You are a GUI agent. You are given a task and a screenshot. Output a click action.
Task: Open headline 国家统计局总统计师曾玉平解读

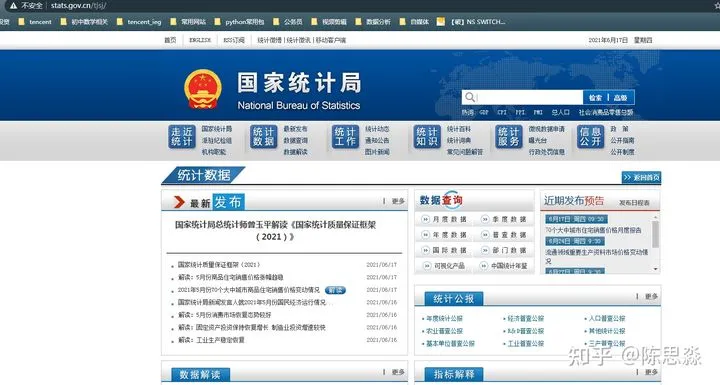276,231
